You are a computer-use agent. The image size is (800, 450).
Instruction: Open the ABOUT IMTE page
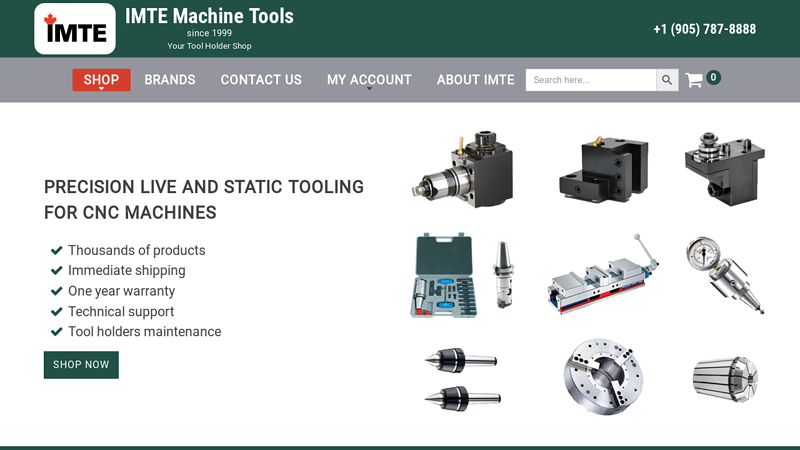(x=476, y=80)
